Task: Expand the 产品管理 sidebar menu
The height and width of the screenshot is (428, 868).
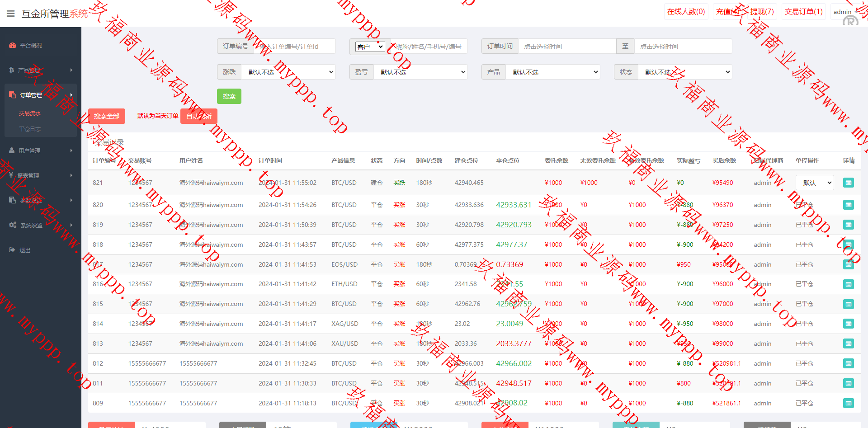Action: pos(41,70)
